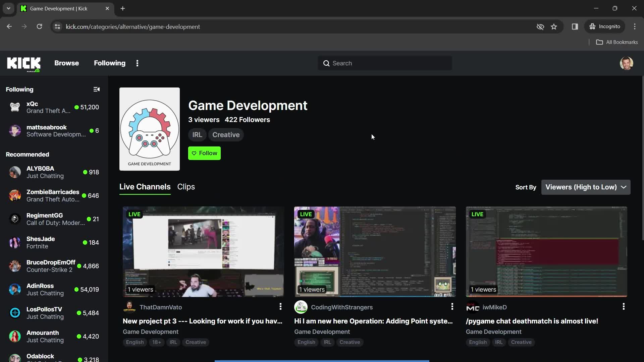The height and width of the screenshot is (362, 644).
Task: Open ThatDamnVato live stream thumbnail
Action: (x=203, y=252)
